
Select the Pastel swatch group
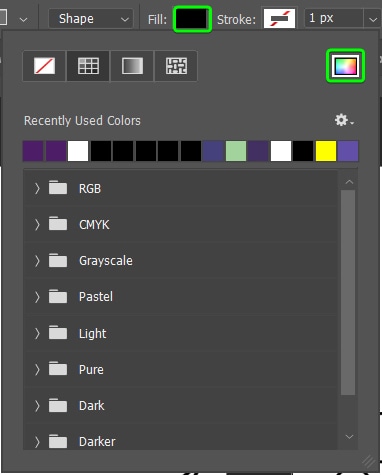[181, 297]
